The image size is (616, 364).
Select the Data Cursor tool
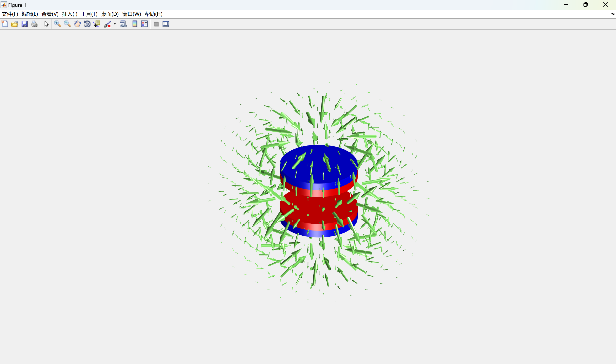(x=97, y=24)
